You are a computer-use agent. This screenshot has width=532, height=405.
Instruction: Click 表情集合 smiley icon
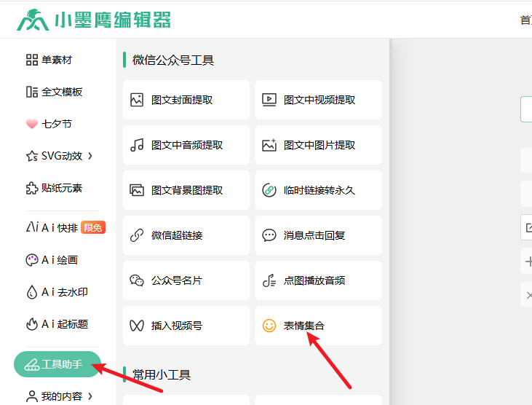point(269,326)
